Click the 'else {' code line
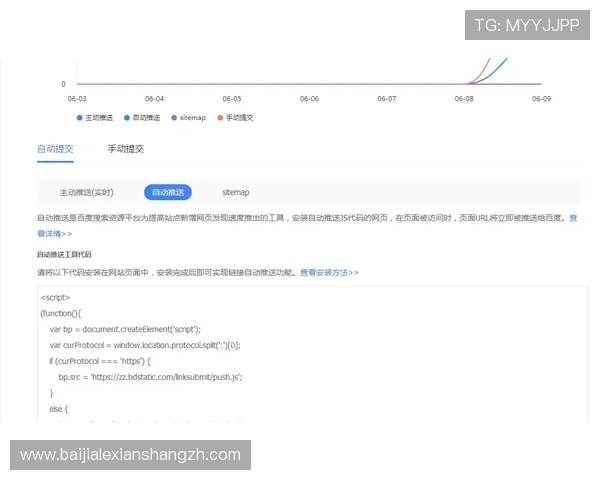600x480 pixels. tap(59, 409)
